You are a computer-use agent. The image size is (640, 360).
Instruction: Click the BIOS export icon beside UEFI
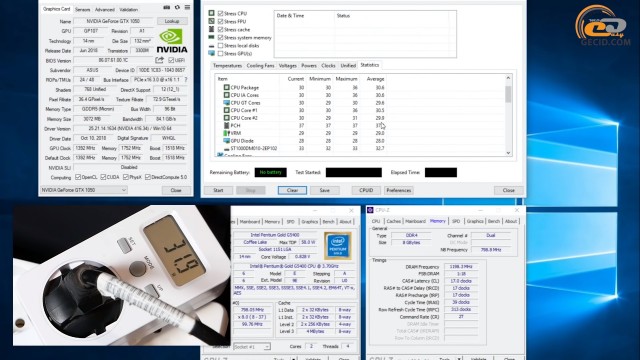pyautogui.click(x=159, y=60)
